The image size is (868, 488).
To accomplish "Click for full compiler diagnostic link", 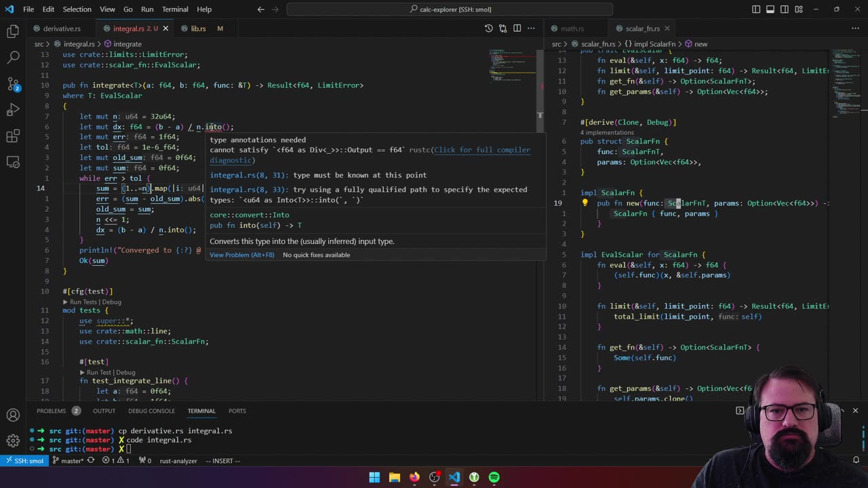I will click(x=370, y=155).
